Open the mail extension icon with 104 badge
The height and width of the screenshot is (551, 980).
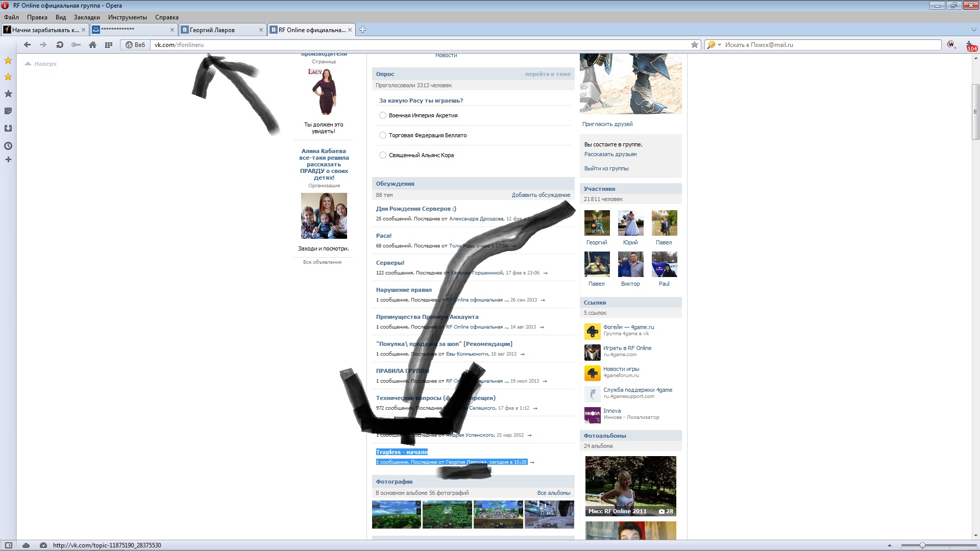coord(971,46)
